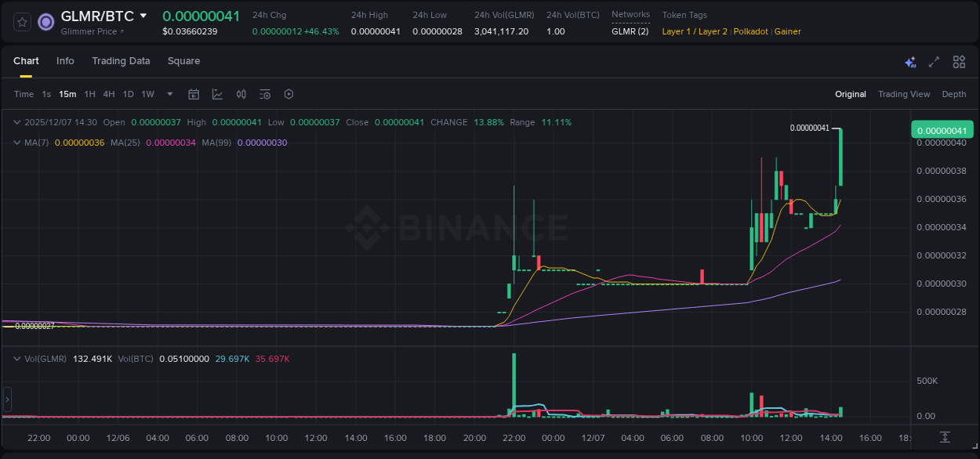
Task: Open the go-to-date calendar icon
Action: click(194, 94)
